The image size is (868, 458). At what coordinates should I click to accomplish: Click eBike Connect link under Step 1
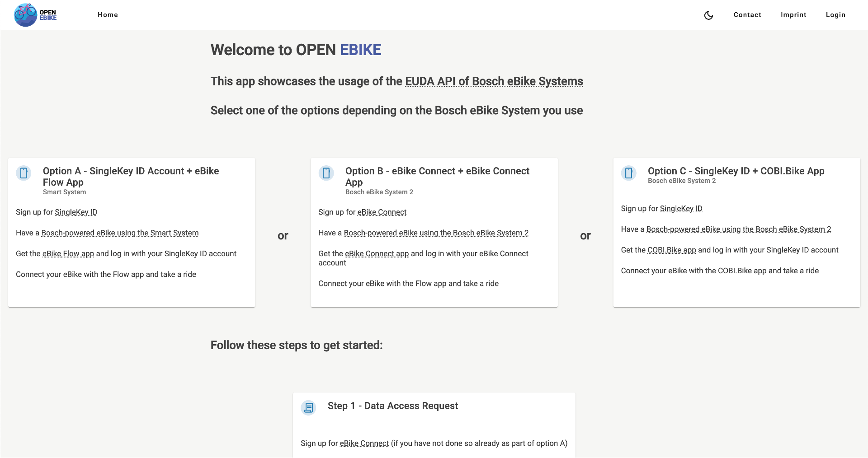pos(364,443)
